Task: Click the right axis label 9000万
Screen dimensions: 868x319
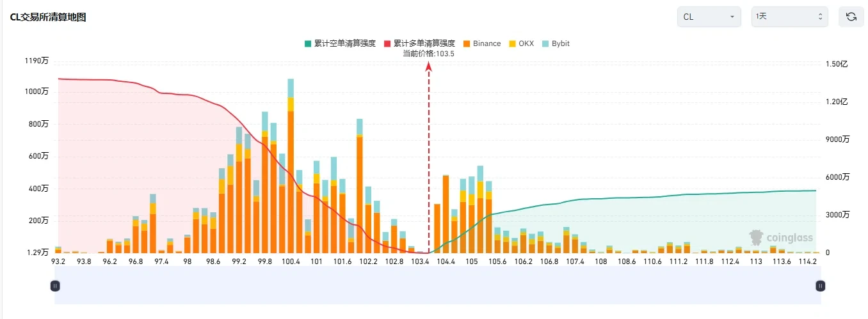Action: (x=837, y=139)
